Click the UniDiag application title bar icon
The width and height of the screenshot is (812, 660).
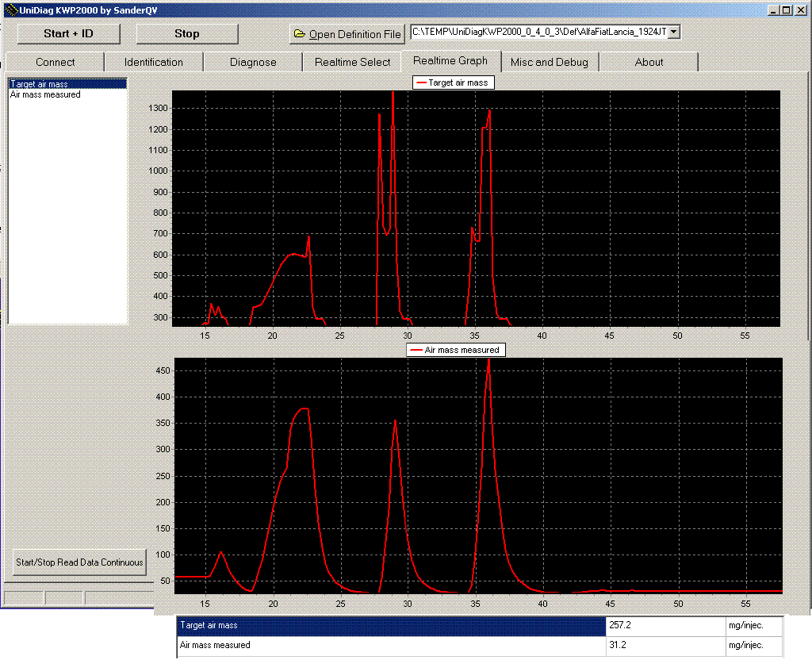tap(11, 10)
